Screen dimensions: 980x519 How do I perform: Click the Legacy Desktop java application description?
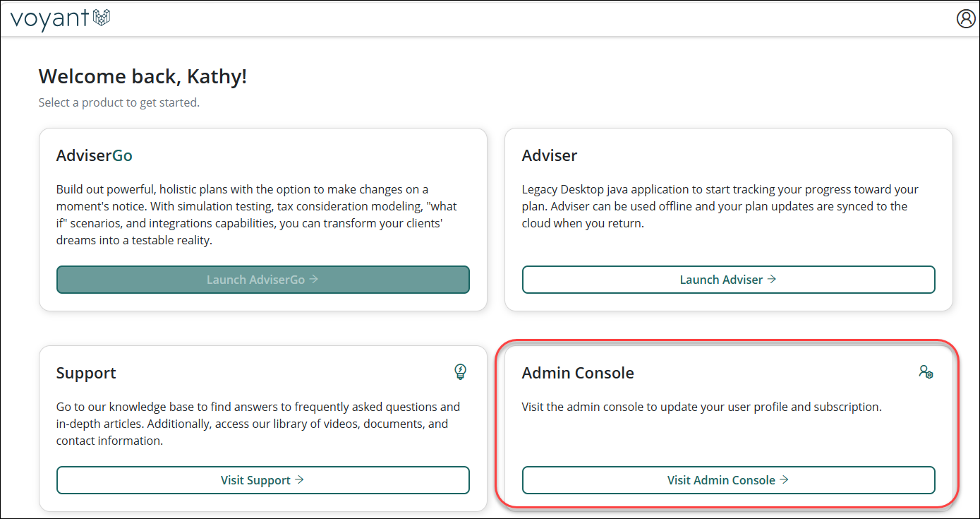(720, 206)
